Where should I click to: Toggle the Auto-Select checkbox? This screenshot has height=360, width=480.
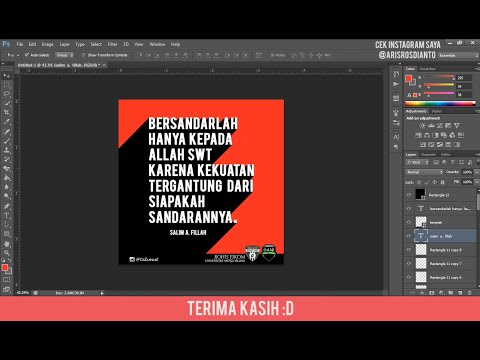click(27, 55)
